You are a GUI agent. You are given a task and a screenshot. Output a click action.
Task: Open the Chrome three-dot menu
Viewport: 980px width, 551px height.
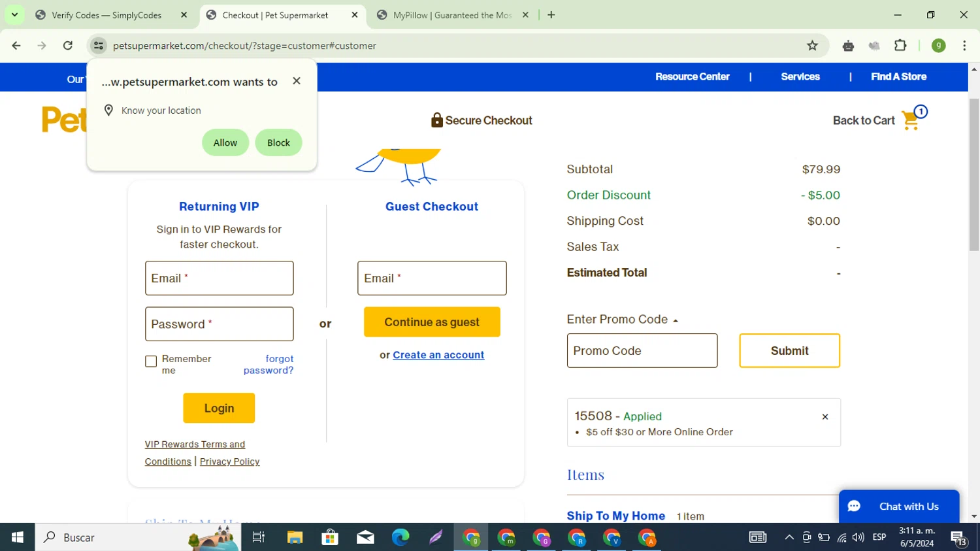point(964,46)
